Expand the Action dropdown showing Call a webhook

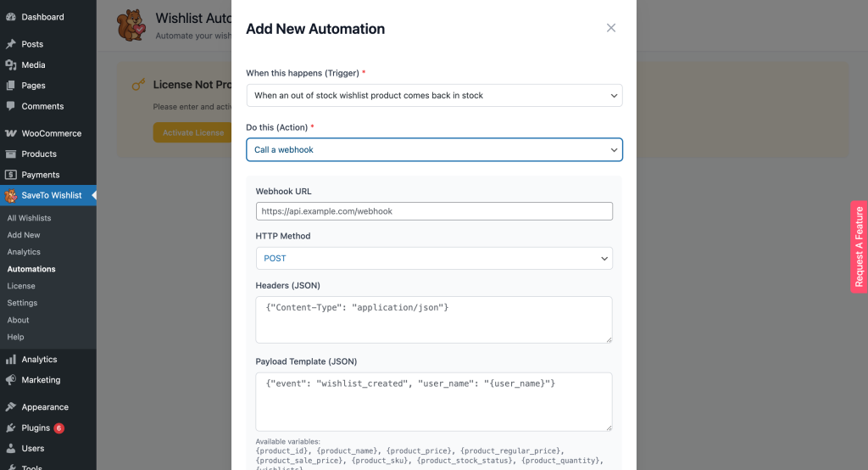434,149
